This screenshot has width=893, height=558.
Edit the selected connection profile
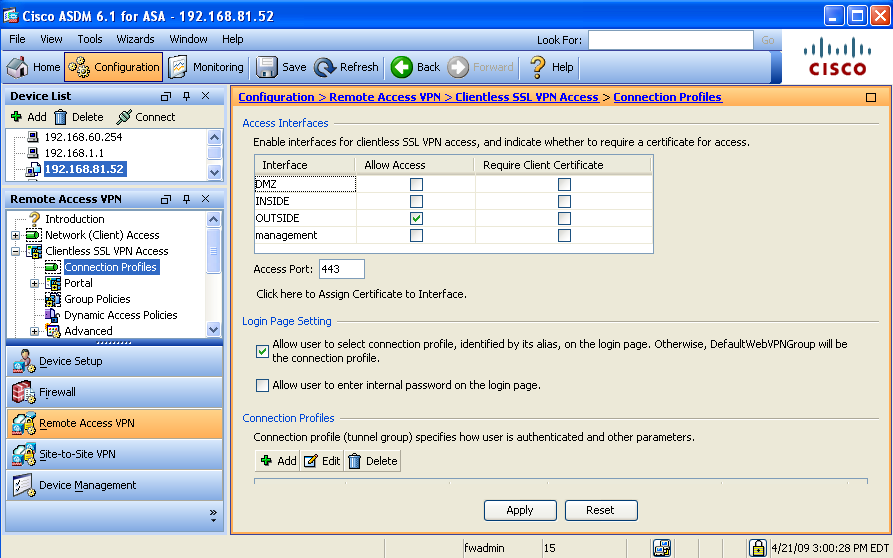(322, 461)
